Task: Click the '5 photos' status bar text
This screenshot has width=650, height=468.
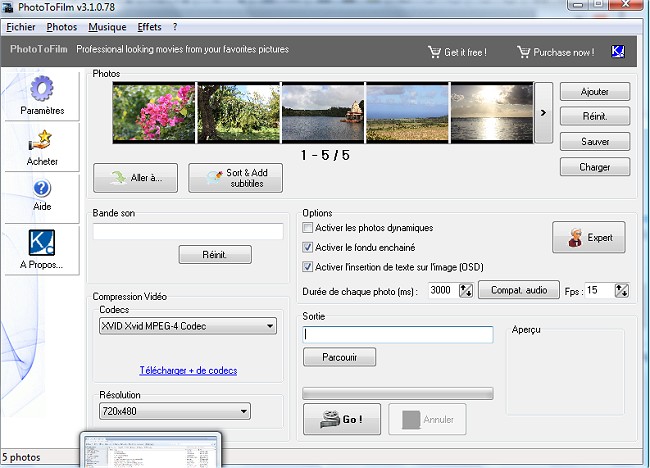Action: point(22,457)
